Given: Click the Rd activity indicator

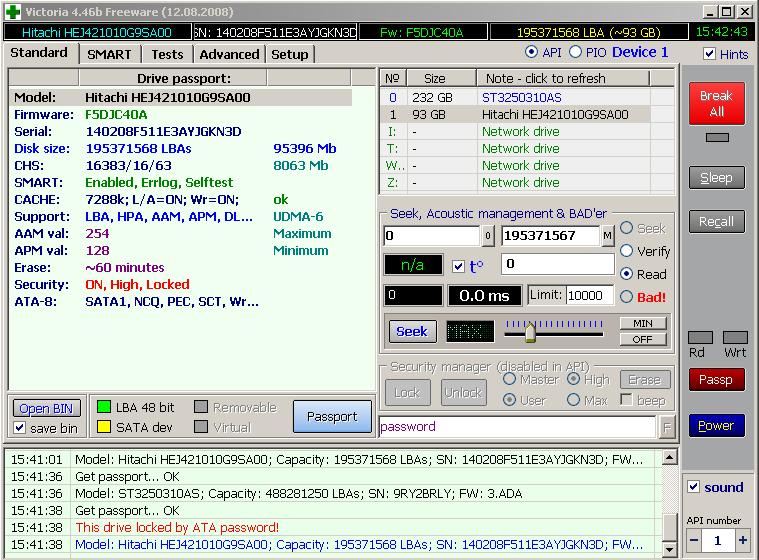Looking at the screenshot, I should point(700,337).
